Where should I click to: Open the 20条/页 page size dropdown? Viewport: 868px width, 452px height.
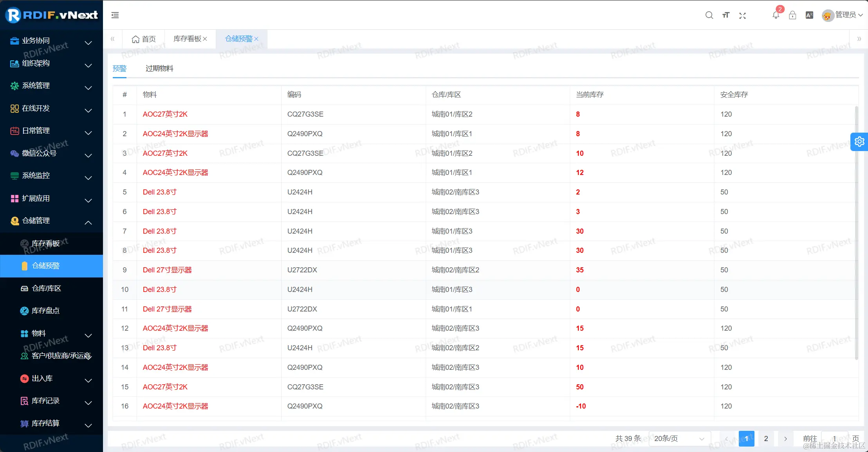coord(679,438)
